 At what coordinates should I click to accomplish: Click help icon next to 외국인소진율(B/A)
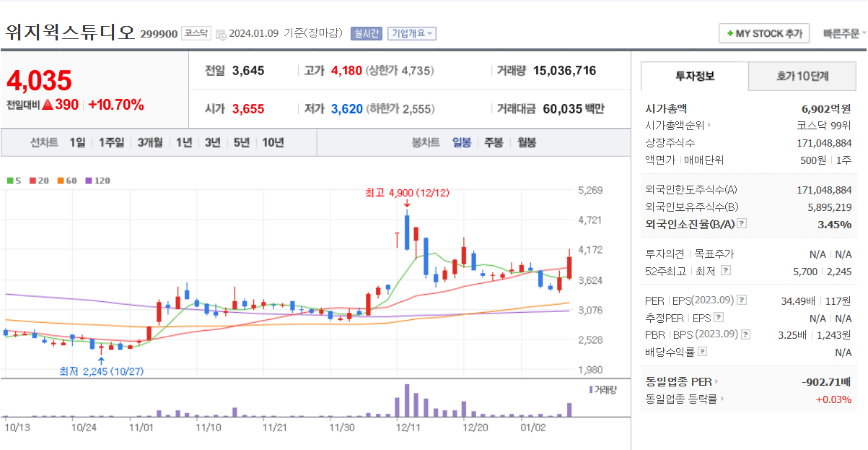(x=742, y=224)
